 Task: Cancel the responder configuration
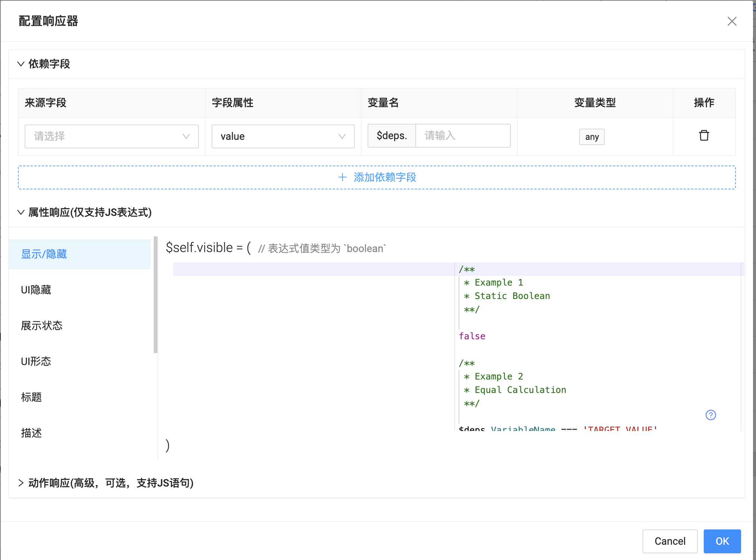[670, 541]
